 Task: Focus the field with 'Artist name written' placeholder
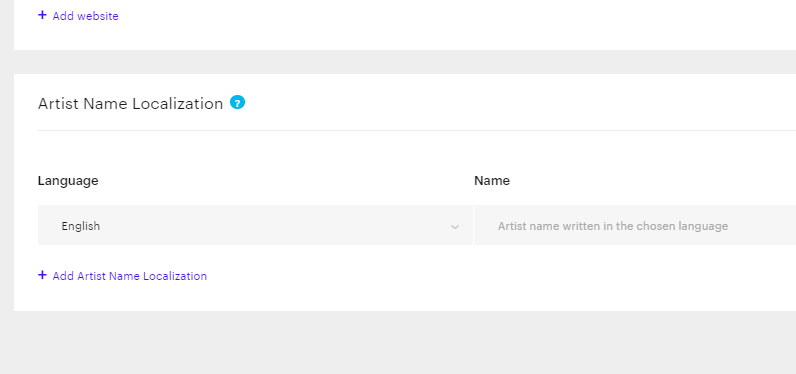click(x=635, y=225)
